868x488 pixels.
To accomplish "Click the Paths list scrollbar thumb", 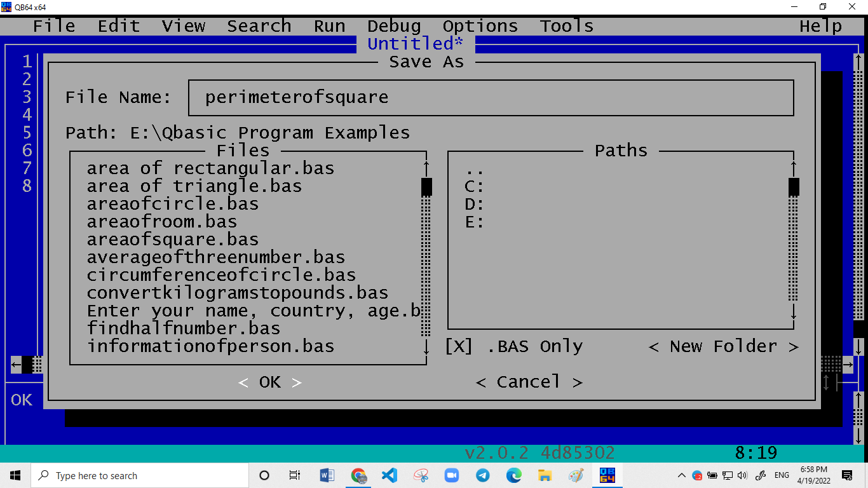I will point(794,187).
